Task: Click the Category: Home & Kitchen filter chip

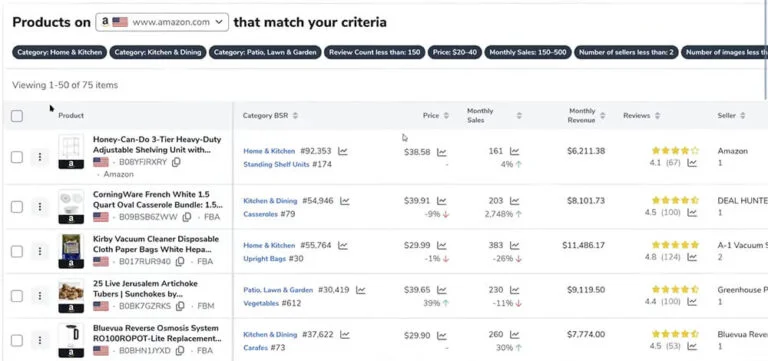Action: 59,52
